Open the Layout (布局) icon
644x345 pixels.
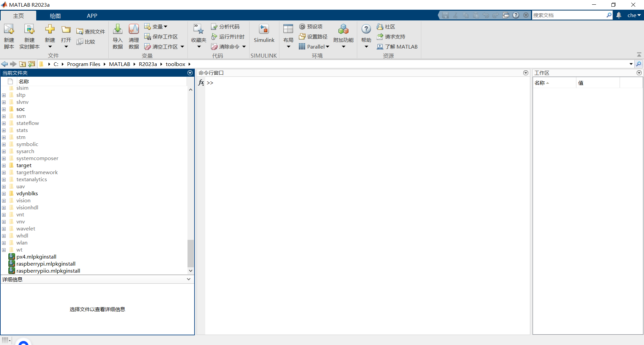(288, 29)
